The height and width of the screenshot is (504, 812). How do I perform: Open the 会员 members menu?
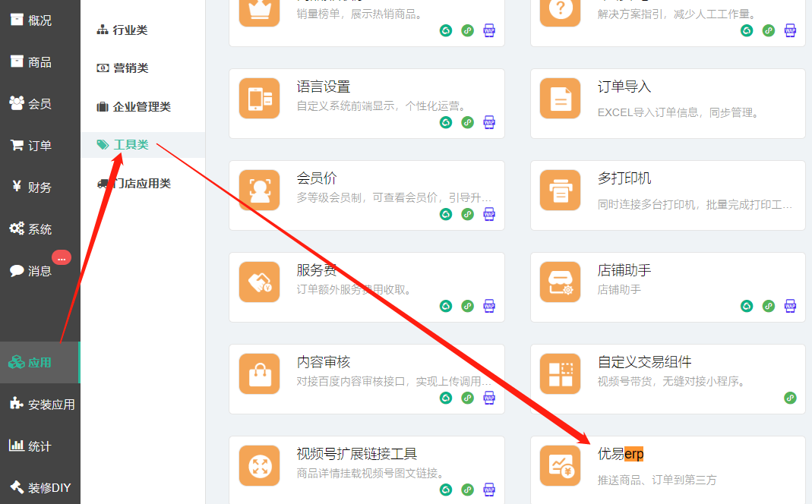click(39, 104)
